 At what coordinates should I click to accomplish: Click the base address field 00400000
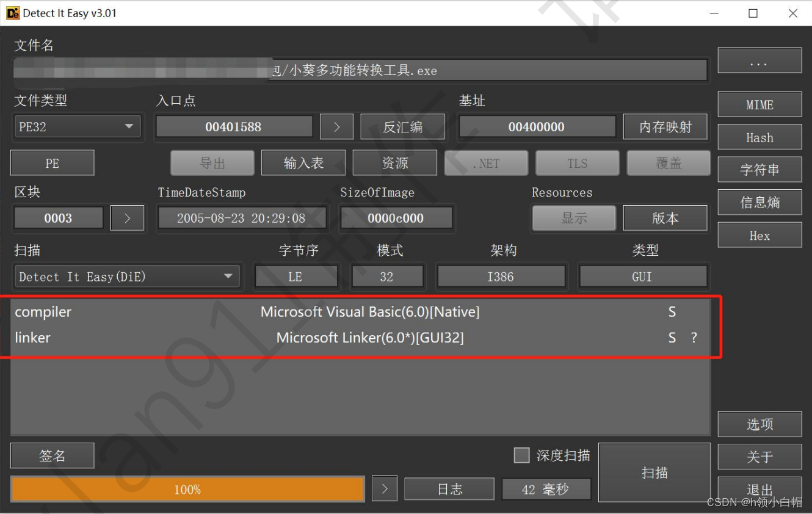pos(537,127)
